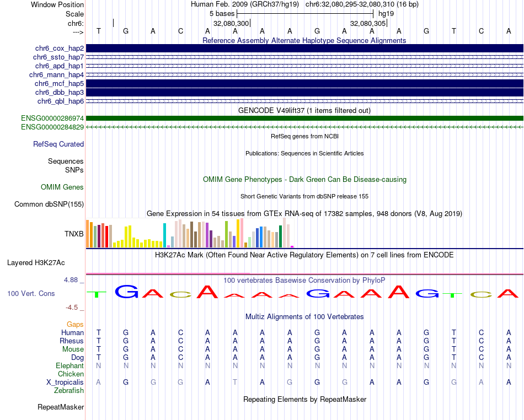
Task: Click the Common dbSNP(155) label
Action: 49,204
